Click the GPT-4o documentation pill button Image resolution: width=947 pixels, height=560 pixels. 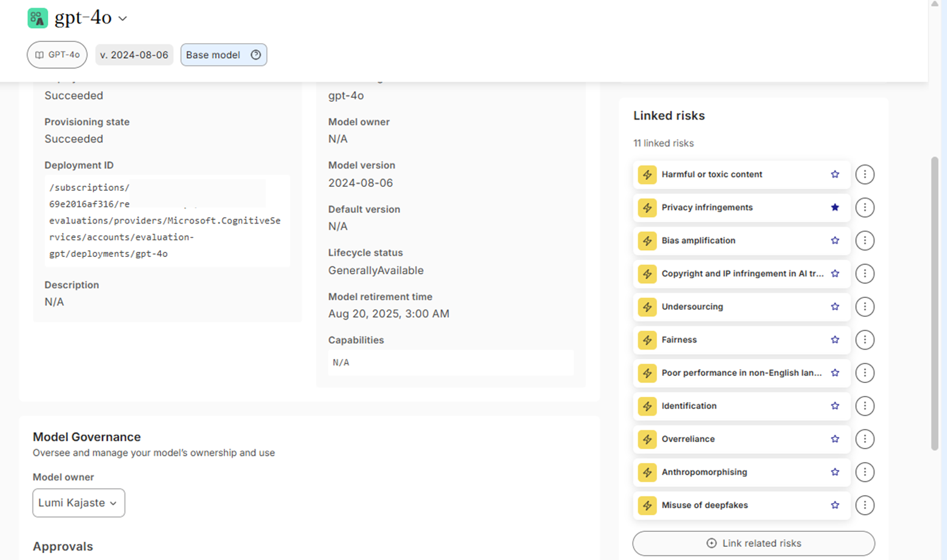tap(57, 55)
